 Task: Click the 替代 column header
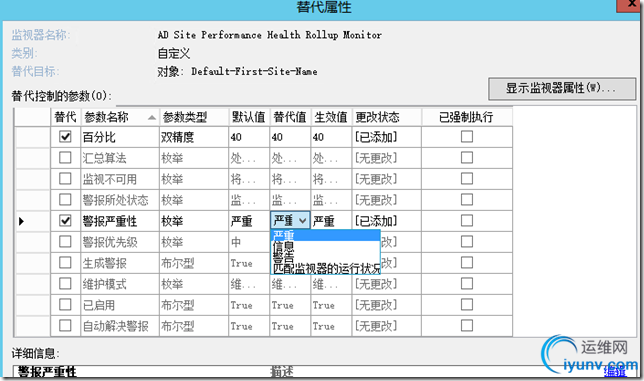66,117
